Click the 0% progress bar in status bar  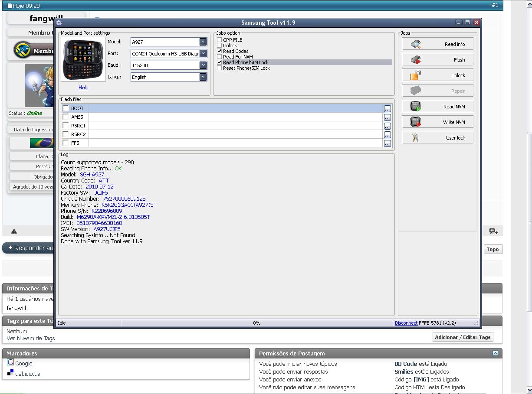pos(257,323)
